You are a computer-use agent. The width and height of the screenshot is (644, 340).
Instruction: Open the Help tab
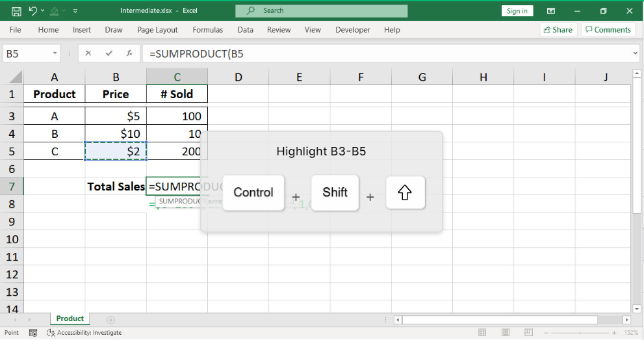pos(392,29)
